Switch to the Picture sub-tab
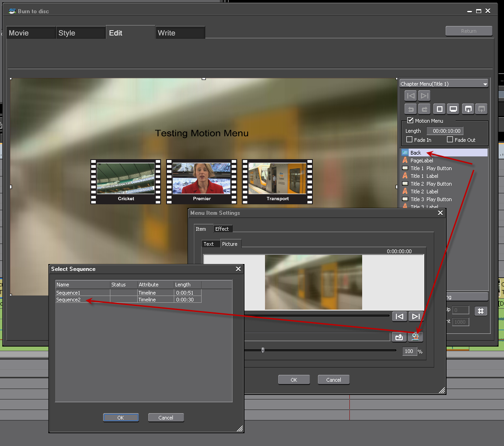Screen dimensions: 504x446 [230, 244]
